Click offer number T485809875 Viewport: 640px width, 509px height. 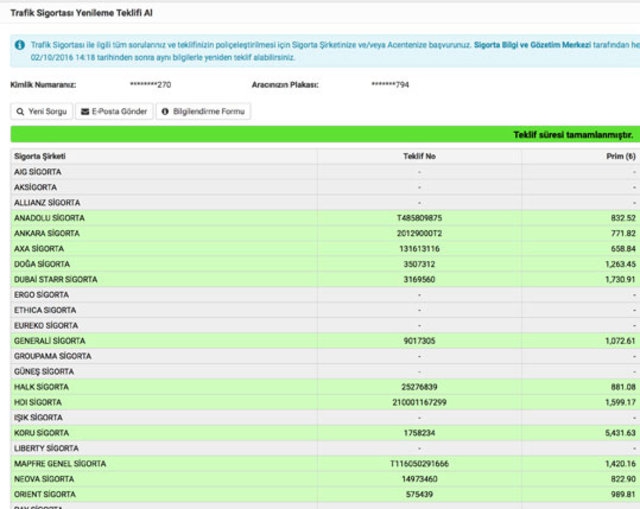click(x=419, y=218)
